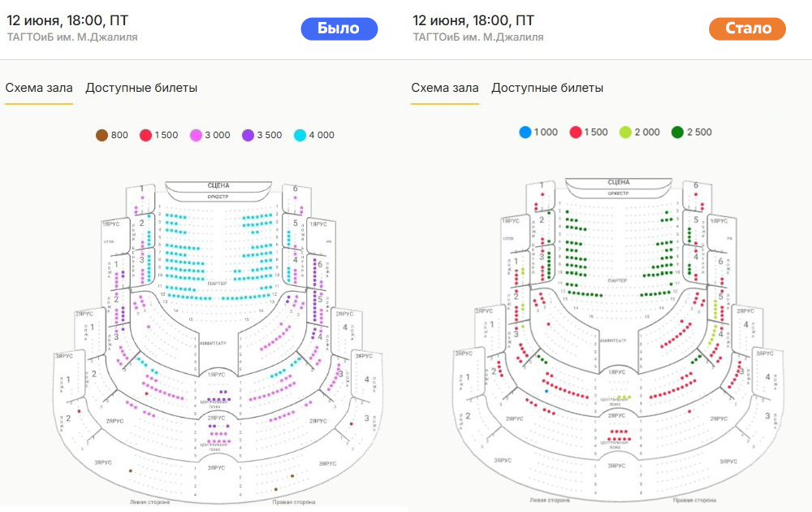
Task: Click the pink 3 000 price swatch
Action: coord(196,135)
